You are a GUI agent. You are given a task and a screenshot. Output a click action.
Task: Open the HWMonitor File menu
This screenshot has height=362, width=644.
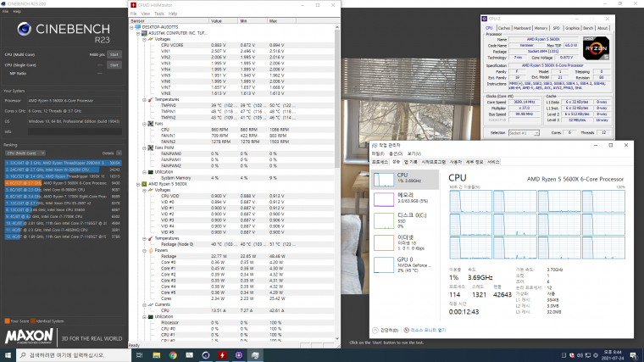coord(134,14)
